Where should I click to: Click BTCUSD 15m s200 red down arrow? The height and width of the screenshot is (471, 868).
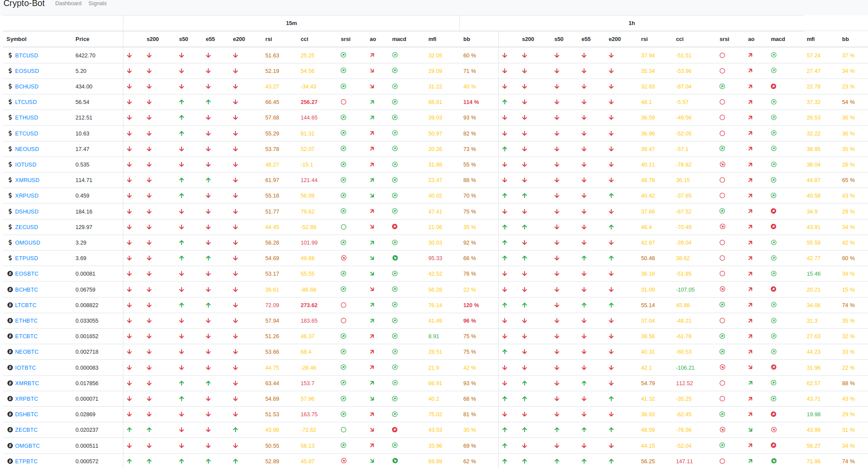pyautogui.click(x=149, y=55)
